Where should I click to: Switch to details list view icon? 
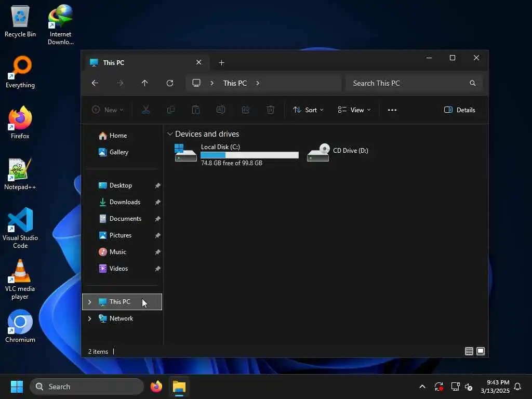click(x=469, y=351)
